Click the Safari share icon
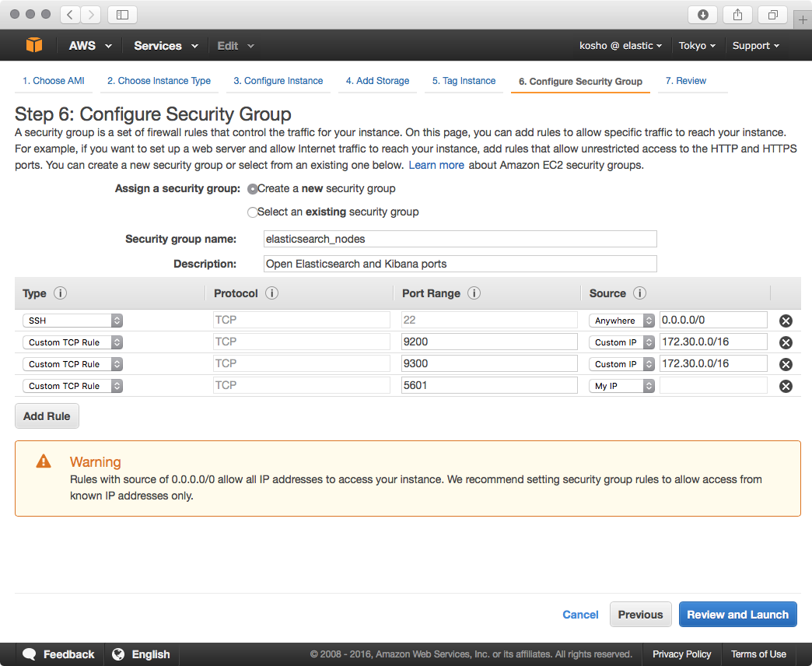 [x=737, y=15]
